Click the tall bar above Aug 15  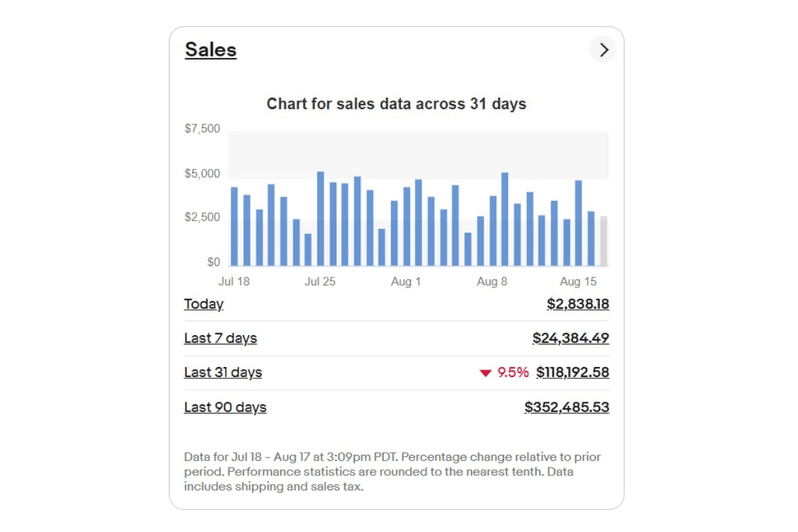click(x=579, y=223)
